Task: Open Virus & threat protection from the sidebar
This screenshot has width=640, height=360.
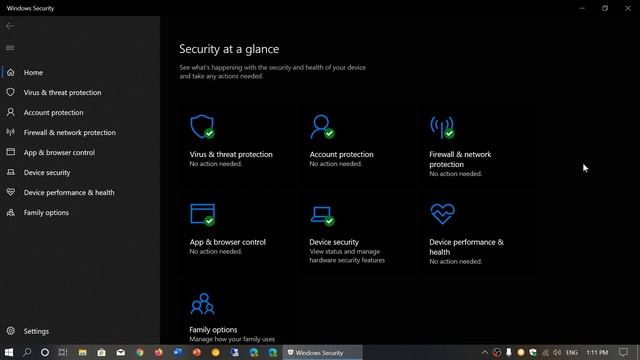Action: click(x=80, y=92)
